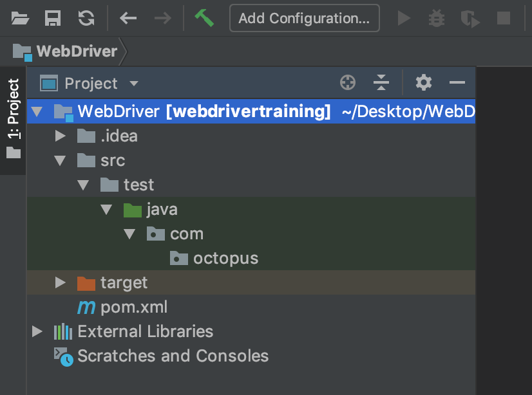The width and height of the screenshot is (532, 395).
Task: Click the locate target crosshair icon
Action: tap(348, 83)
